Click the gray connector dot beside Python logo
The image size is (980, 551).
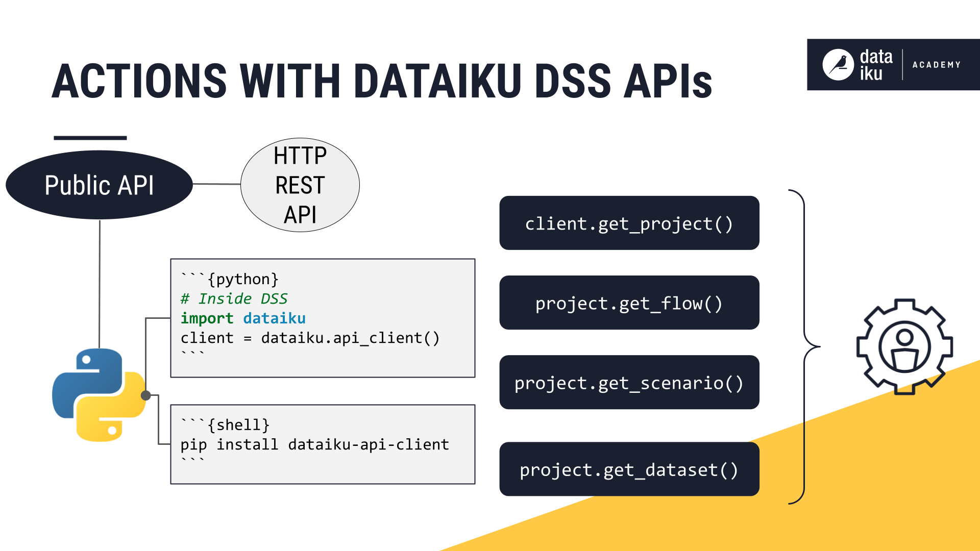(145, 395)
